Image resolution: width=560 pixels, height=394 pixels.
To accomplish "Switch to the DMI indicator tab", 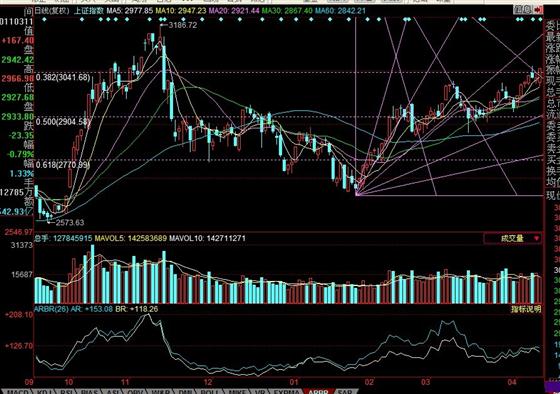I will (x=184, y=391).
